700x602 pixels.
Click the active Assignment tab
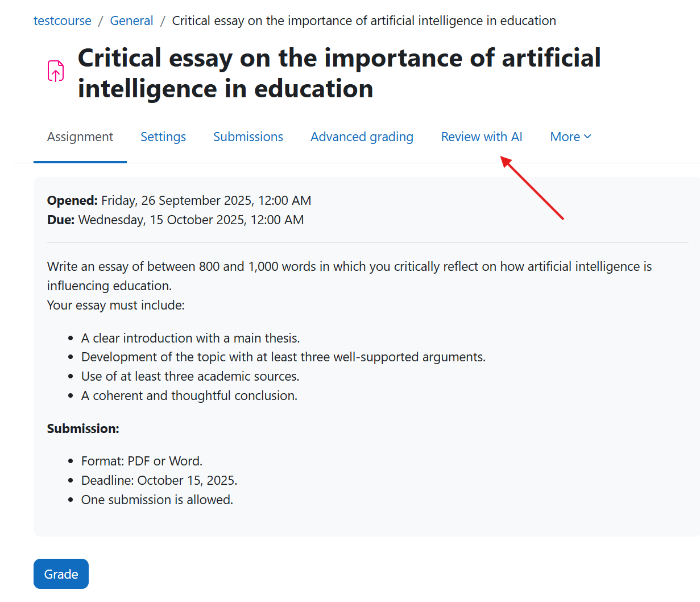point(80,137)
